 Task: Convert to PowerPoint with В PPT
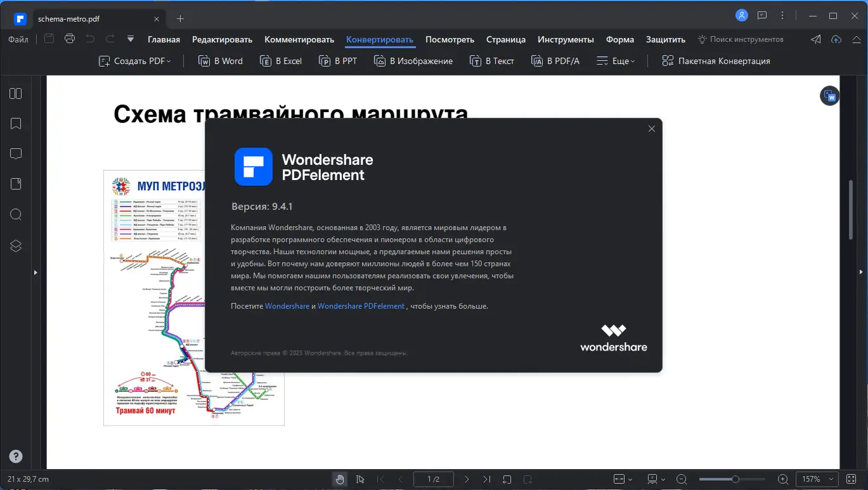338,61
